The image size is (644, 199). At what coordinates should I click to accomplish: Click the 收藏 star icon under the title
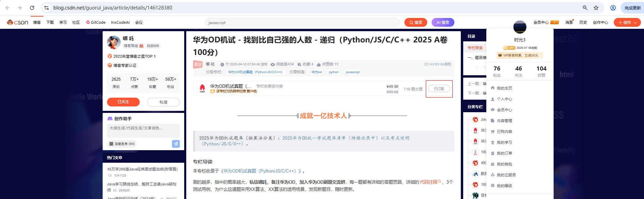[x=299, y=64]
